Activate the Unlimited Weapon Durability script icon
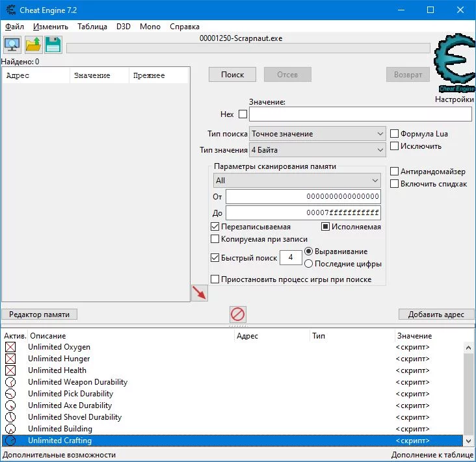This screenshot has width=476, height=462. 10,382
